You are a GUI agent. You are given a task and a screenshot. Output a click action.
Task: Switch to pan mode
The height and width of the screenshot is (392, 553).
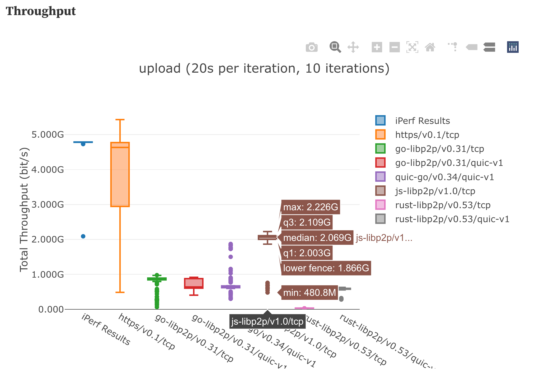[353, 47]
